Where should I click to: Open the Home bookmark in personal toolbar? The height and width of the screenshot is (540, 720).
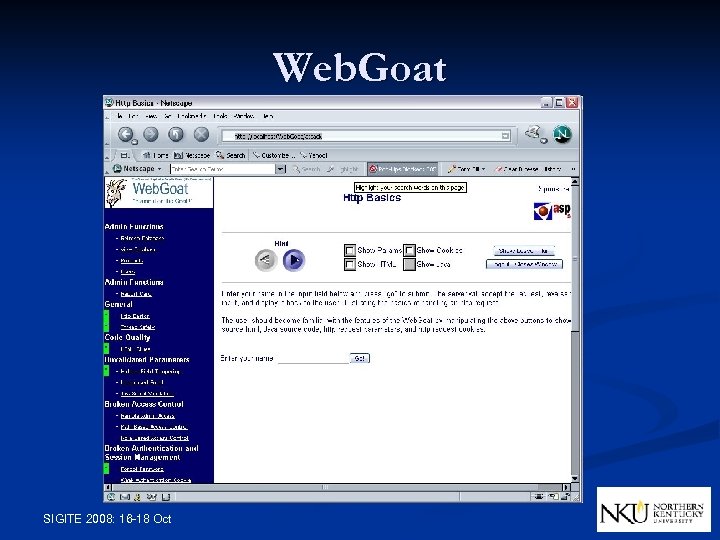click(x=156, y=155)
